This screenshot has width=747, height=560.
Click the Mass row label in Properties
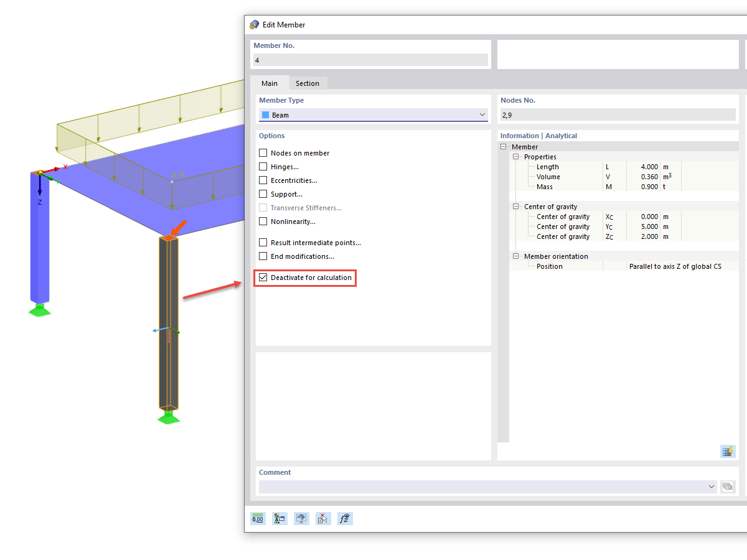tap(544, 187)
